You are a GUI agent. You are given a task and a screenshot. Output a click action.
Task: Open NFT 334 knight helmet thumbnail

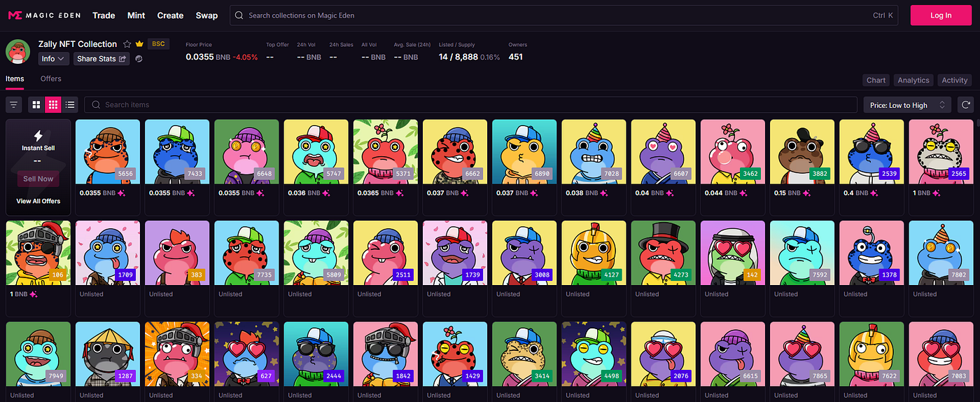pos(177,354)
